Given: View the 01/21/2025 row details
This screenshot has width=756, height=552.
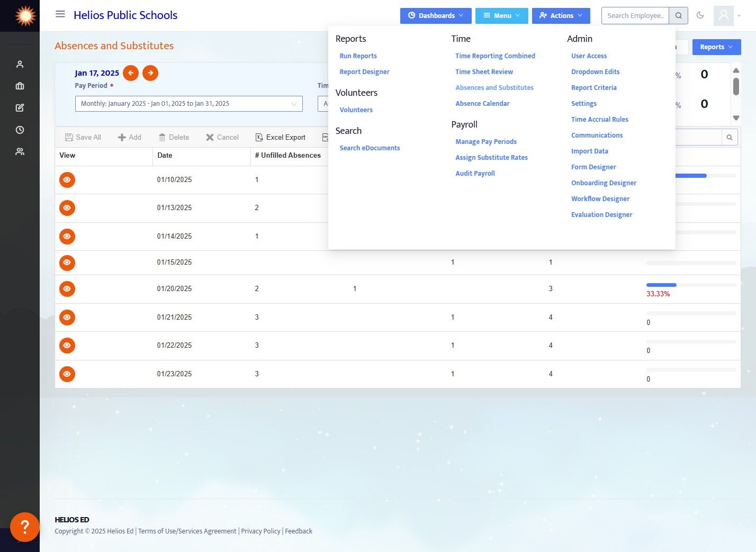Looking at the screenshot, I should click(x=67, y=318).
